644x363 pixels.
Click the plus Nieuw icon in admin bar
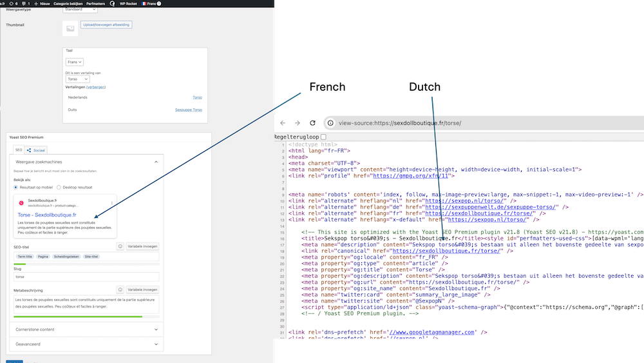36,4
